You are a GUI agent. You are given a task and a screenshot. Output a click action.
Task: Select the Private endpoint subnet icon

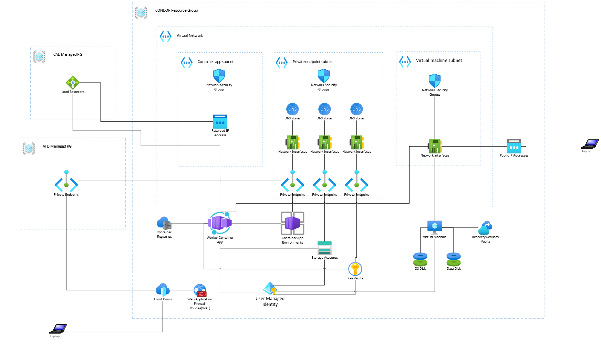coord(282,63)
